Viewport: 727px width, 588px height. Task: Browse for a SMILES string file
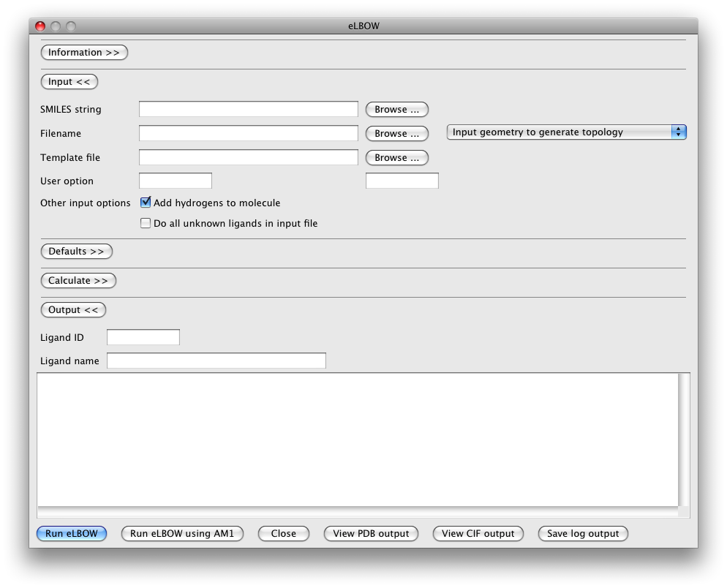[396, 110]
